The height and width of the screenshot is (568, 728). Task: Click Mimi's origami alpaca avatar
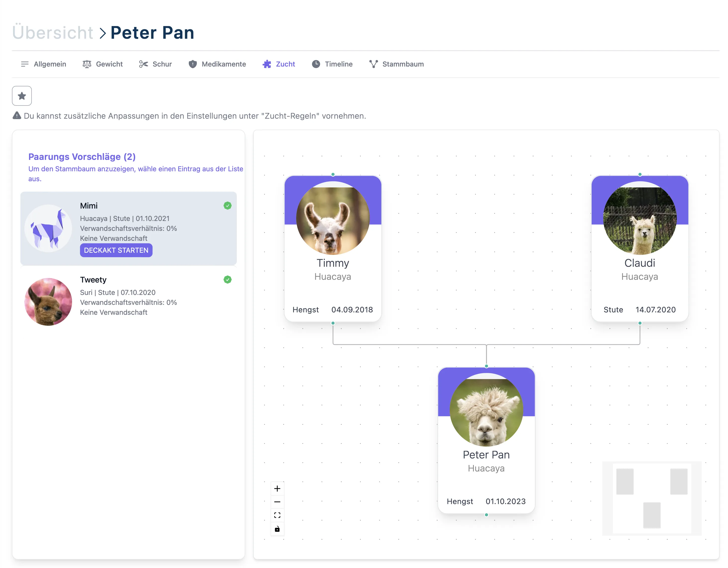[48, 228]
